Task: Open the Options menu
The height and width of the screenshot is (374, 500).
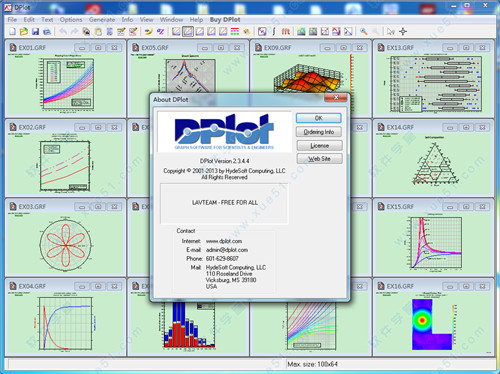Action: pyautogui.click(x=71, y=20)
